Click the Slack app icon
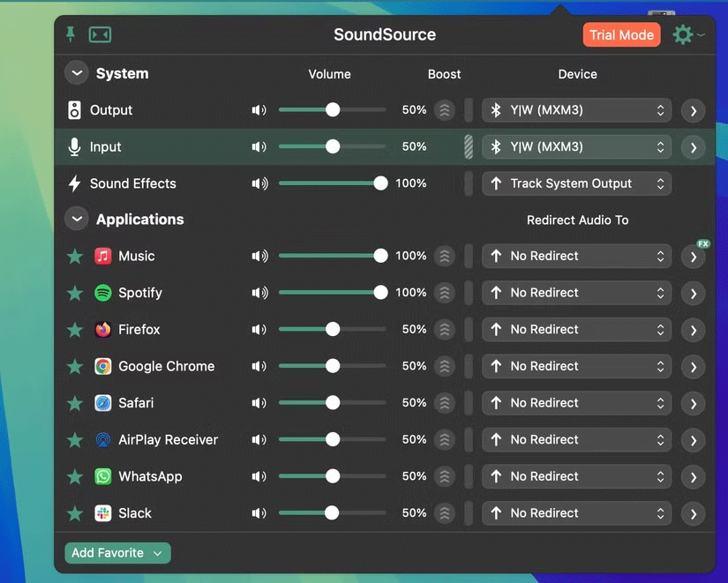 tap(103, 512)
